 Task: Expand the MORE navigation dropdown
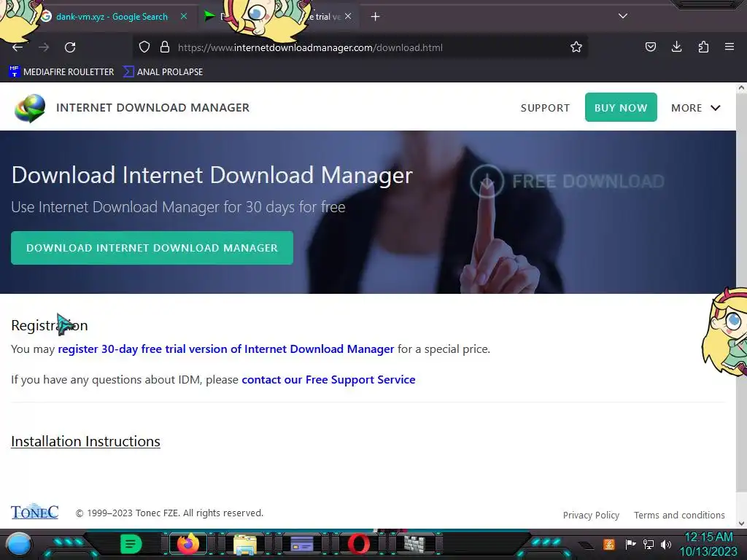pyautogui.click(x=695, y=108)
